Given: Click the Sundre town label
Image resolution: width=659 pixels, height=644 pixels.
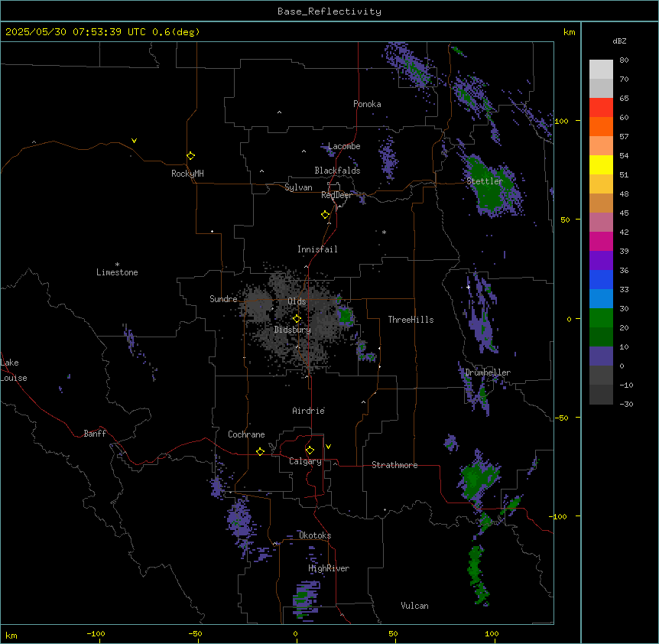Looking at the screenshot, I should point(223,299).
